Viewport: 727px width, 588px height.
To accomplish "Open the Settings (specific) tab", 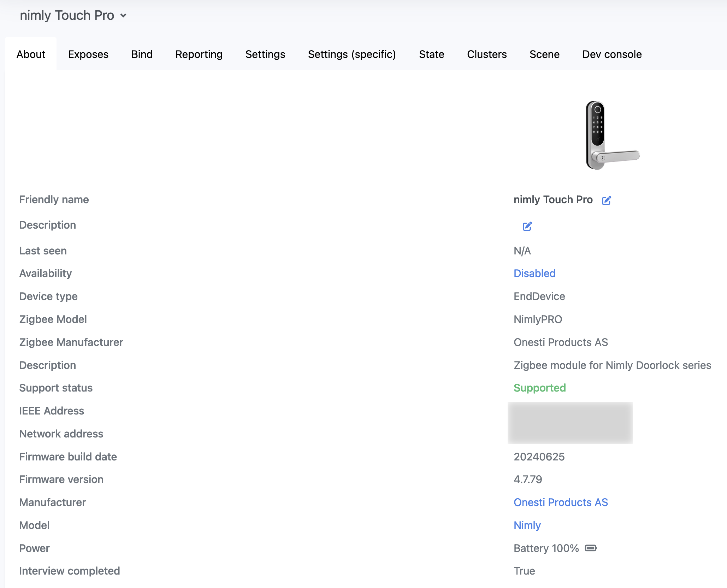I will [x=352, y=54].
